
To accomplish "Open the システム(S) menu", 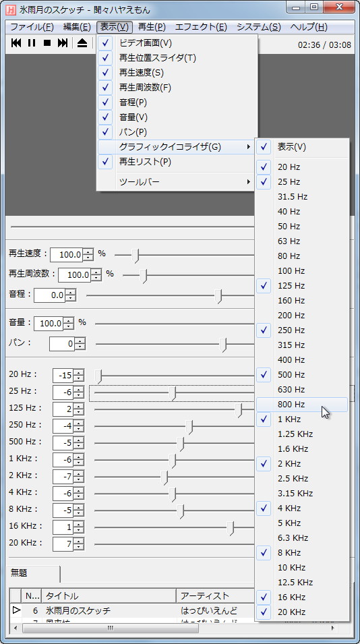I will pyautogui.click(x=259, y=27).
